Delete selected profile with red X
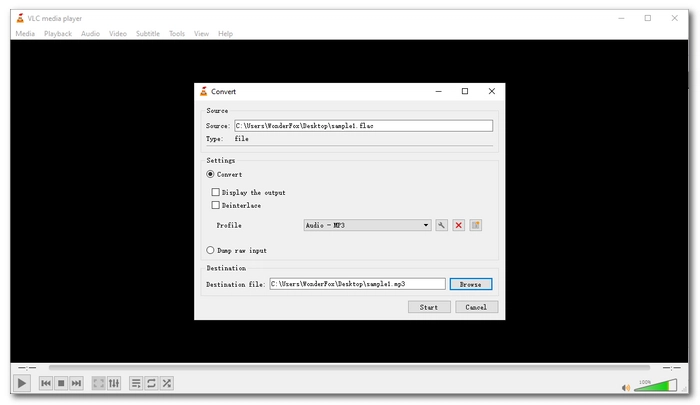Screen dimensions: 700x405 (x=458, y=225)
